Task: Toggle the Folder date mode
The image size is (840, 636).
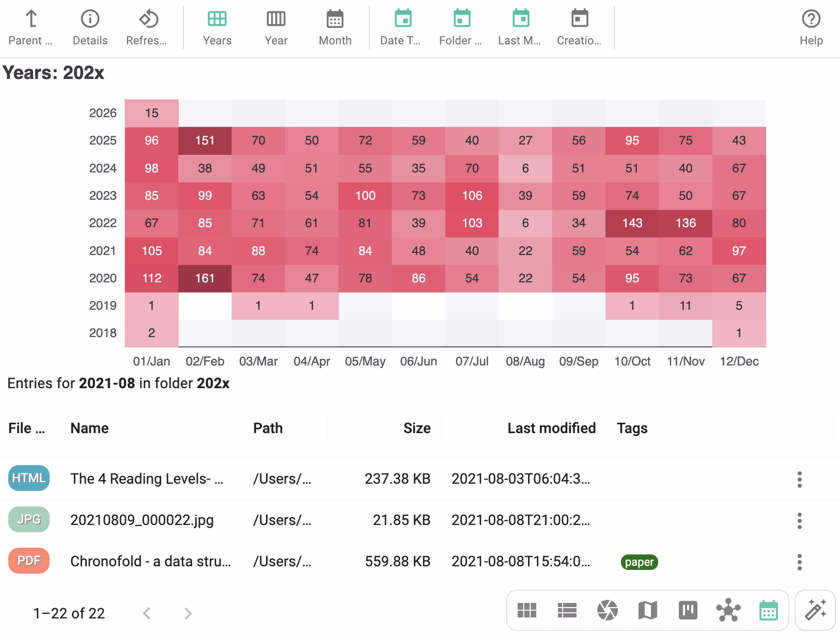Action: click(461, 27)
